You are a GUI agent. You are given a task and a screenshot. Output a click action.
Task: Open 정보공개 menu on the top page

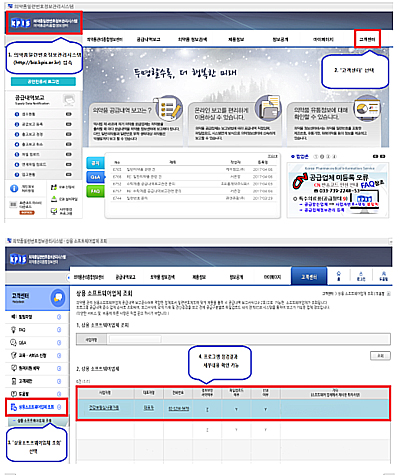pyautogui.click(x=280, y=39)
